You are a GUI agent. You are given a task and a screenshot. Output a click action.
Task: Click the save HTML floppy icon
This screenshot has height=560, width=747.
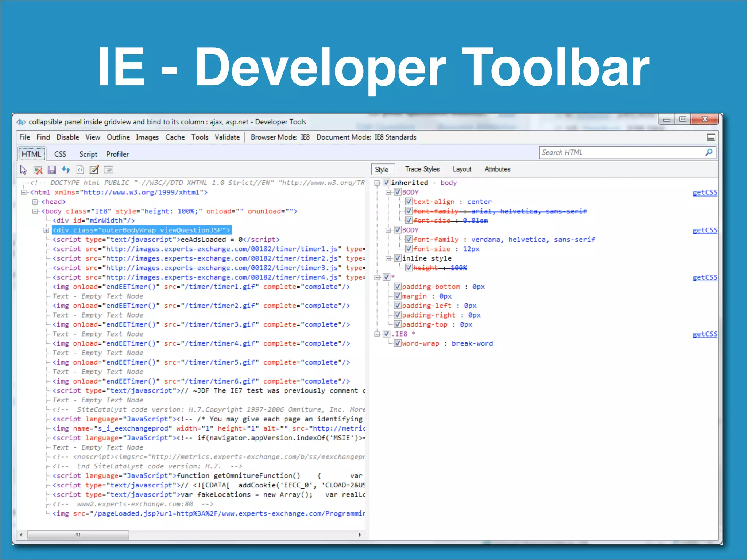click(52, 170)
